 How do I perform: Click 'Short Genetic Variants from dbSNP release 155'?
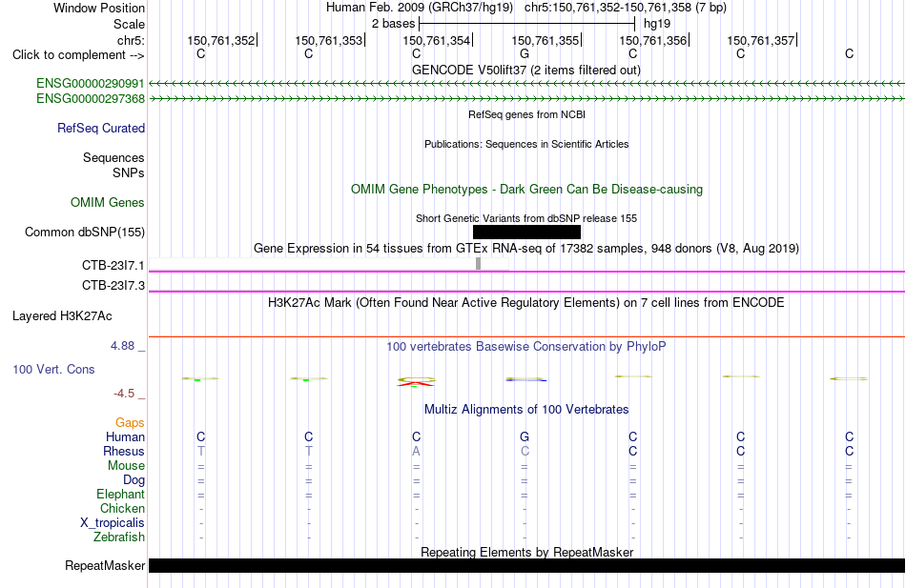(x=526, y=218)
